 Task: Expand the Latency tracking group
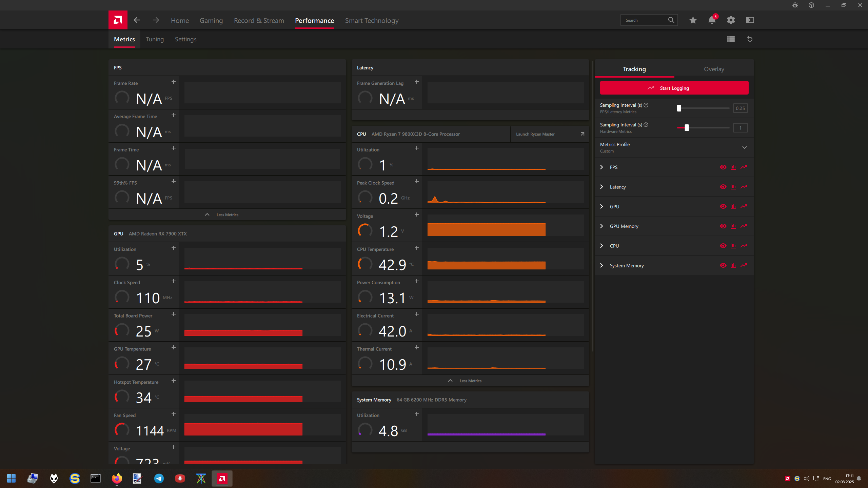601,187
